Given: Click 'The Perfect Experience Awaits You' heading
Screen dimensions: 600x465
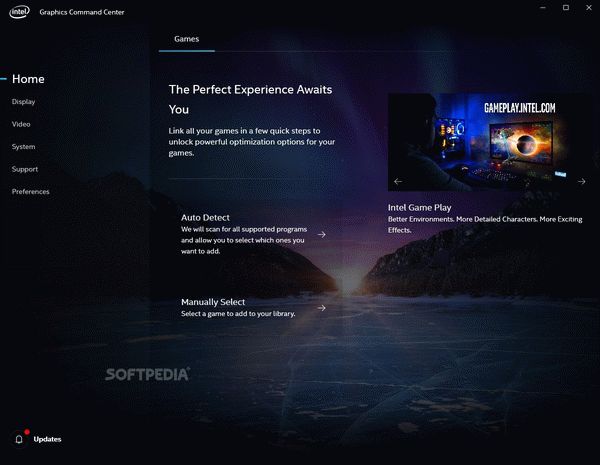Looking at the screenshot, I should [251, 100].
